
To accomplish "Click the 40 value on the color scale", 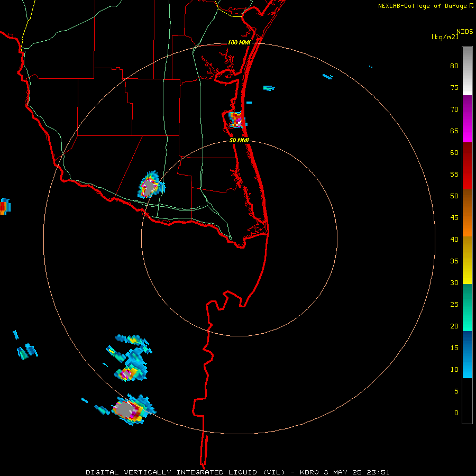I will [x=454, y=239].
